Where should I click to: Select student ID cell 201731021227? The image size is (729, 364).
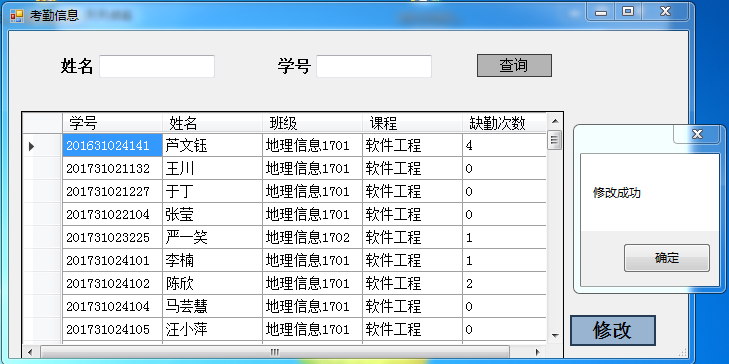pyautogui.click(x=113, y=192)
